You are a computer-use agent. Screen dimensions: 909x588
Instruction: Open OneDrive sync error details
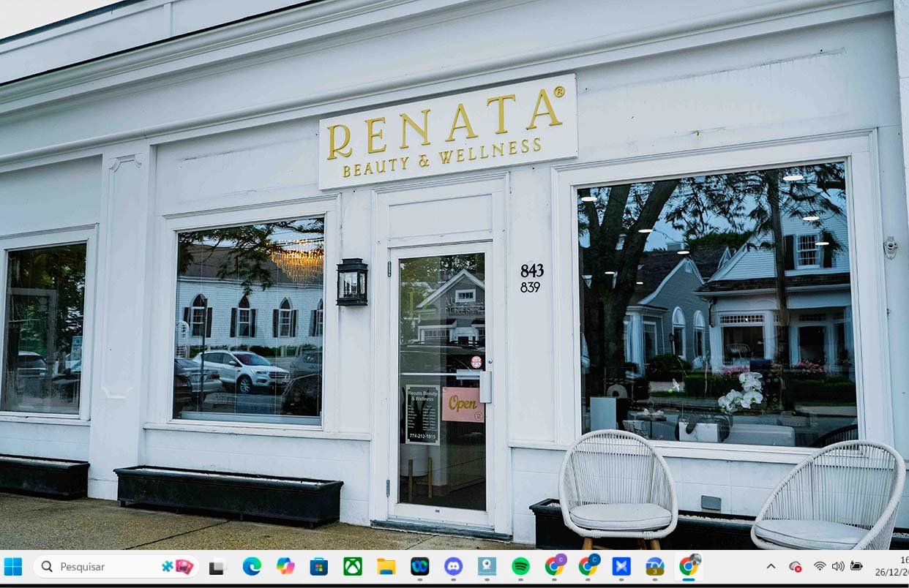(x=795, y=566)
